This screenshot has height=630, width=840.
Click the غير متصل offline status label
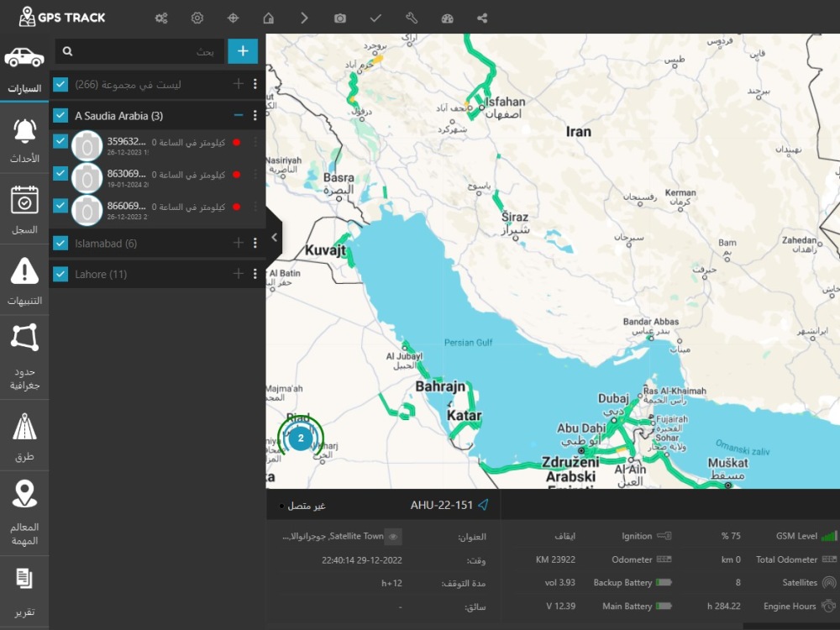point(307,506)
